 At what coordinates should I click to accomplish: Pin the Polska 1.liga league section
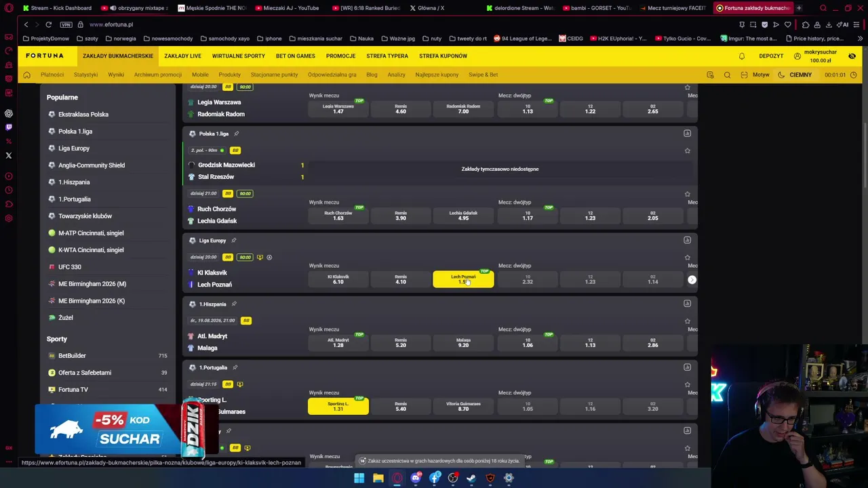pos(236,134)
